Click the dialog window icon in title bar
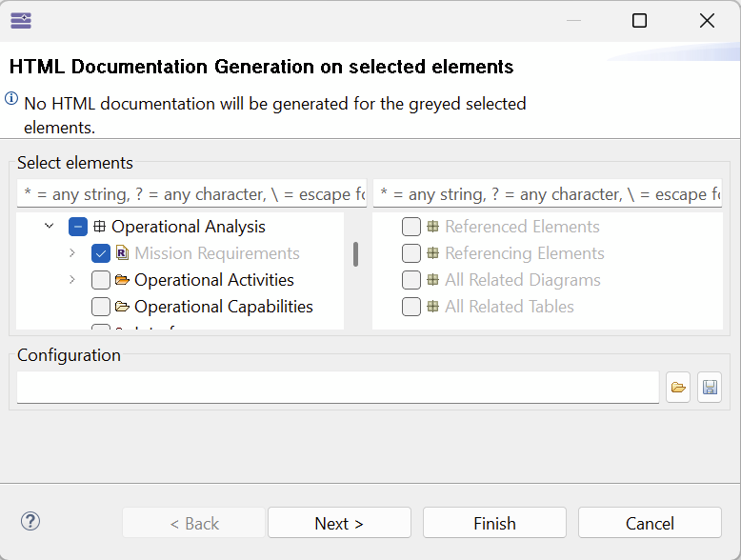 click(21, 20)
